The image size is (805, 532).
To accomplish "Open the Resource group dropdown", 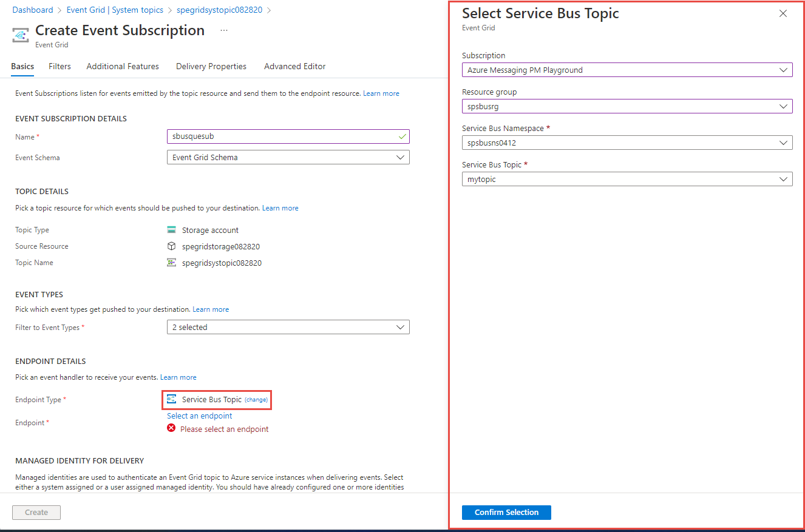I will tap(627, 107).
